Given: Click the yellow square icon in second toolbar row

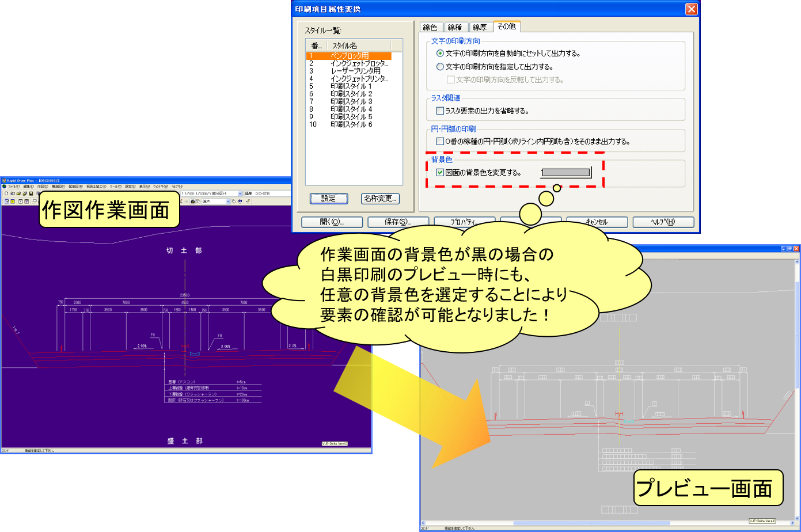Looking at the screenshot, I should click(13, 202).
